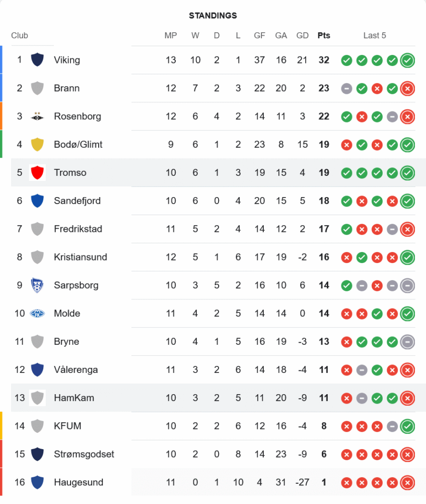Click the MP column header
The width and height of the screenshot is (426, 504).
pos(171,36)
